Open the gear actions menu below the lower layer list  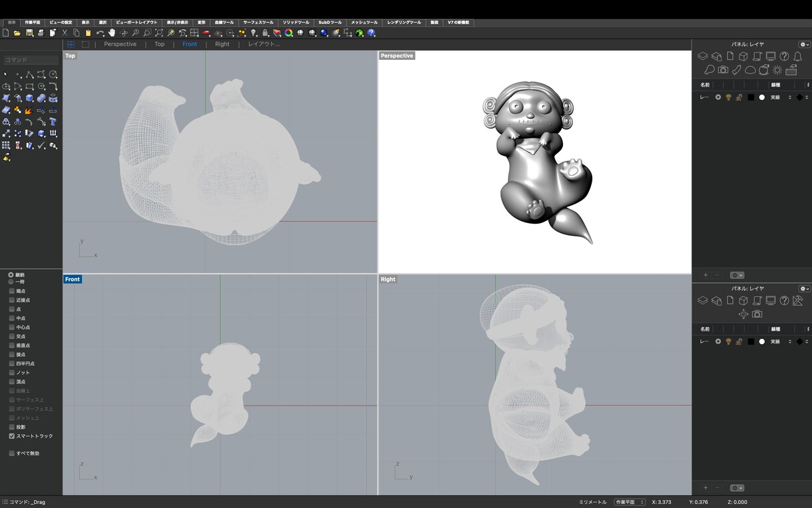(737, 488)
